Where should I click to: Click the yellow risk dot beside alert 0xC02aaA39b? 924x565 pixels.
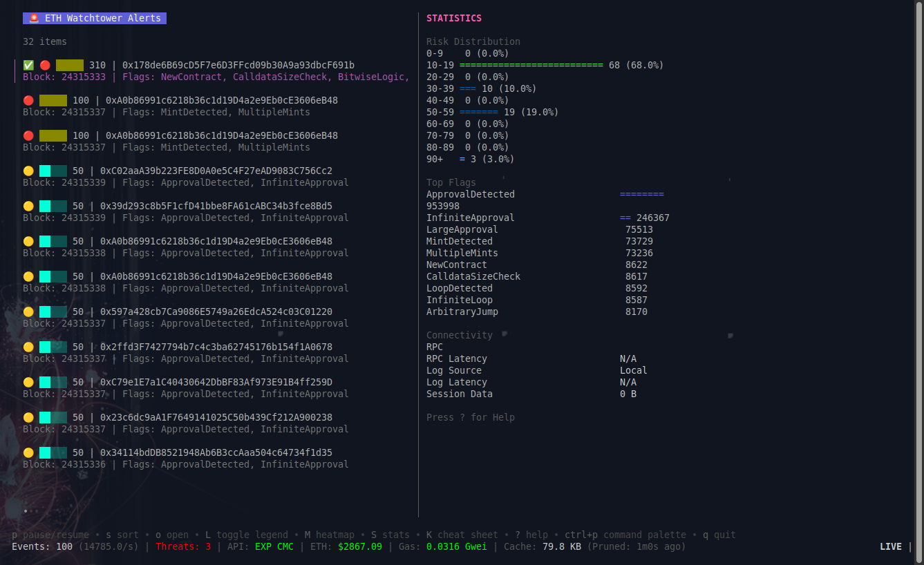coord(28,170)
